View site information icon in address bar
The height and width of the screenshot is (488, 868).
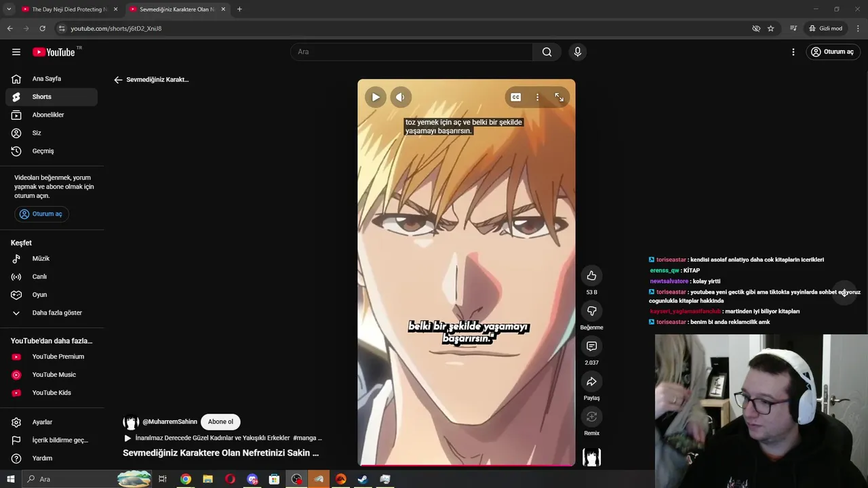[x=61, y=28]
